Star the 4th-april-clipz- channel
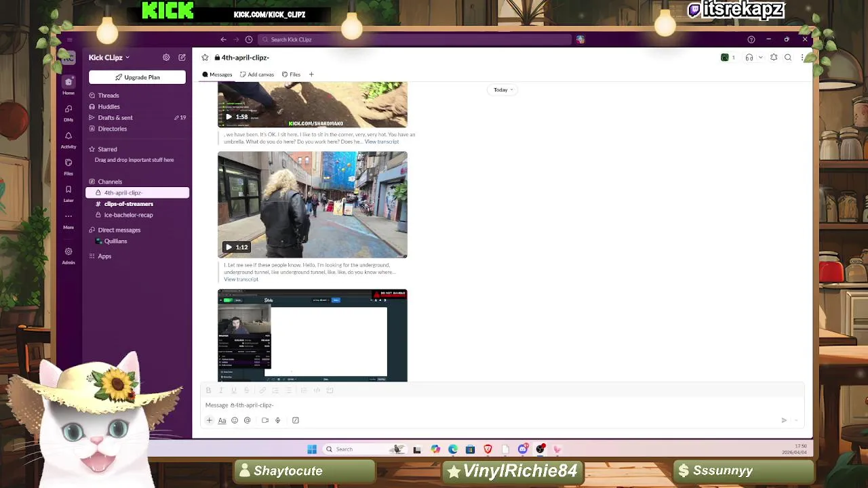Viewport: 868px width, 488px height. [205, 58]
